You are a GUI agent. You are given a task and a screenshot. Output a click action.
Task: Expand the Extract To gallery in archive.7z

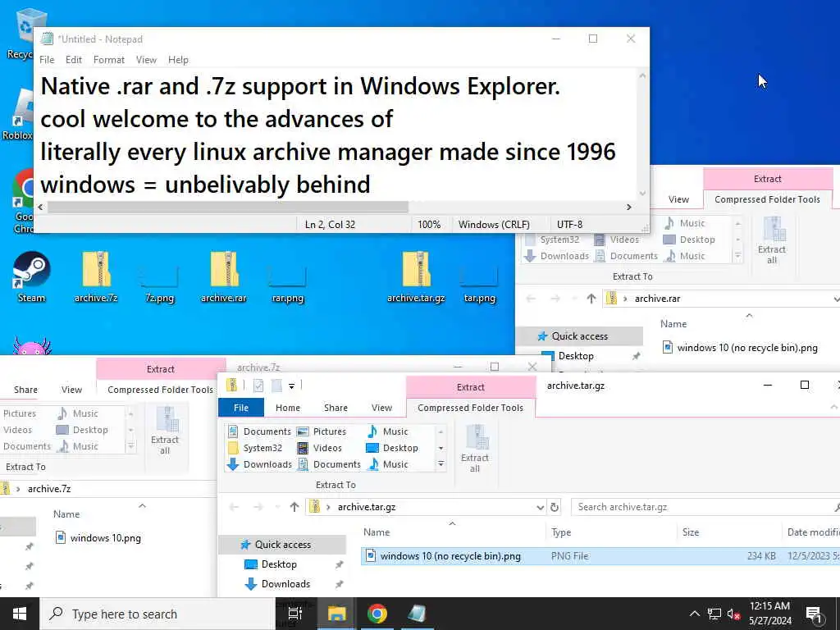130,446
